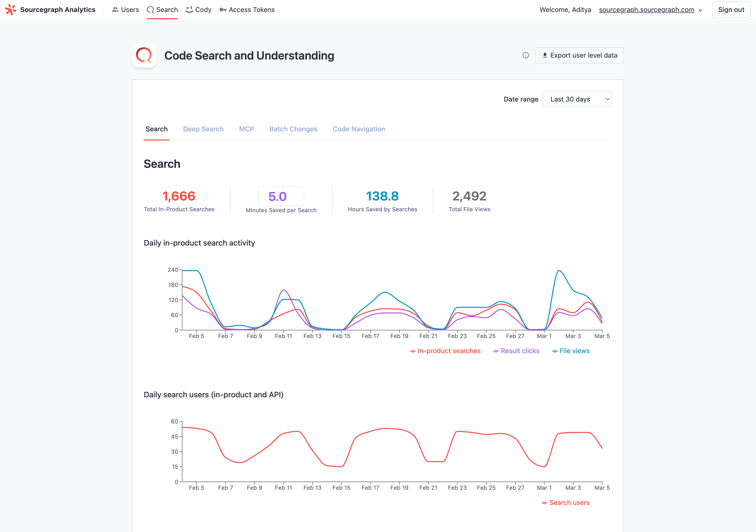Toggle Search users legend color marker
This screenshot has height=532, width=756.
tap(545, 503)
